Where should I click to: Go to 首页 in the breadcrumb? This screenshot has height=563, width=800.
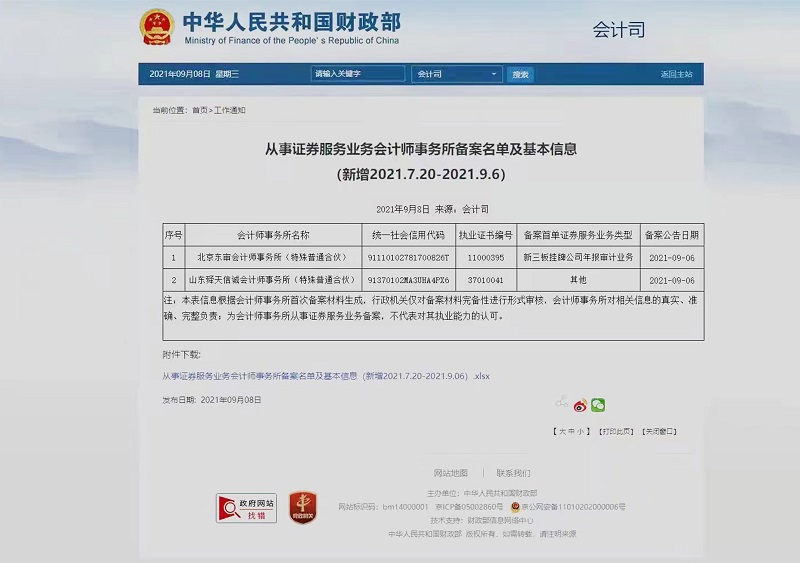(199, 110)
